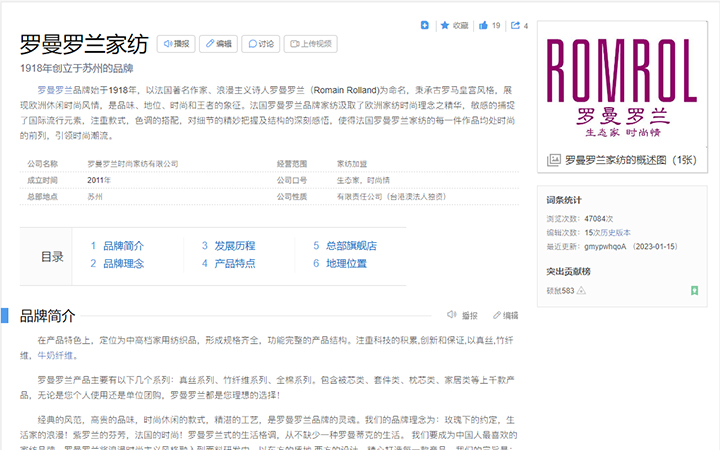Click the 突出贡献榜 heading
The height and width of the screenshot is (450, 720).
pyautogui.click(x=568, y=272)
